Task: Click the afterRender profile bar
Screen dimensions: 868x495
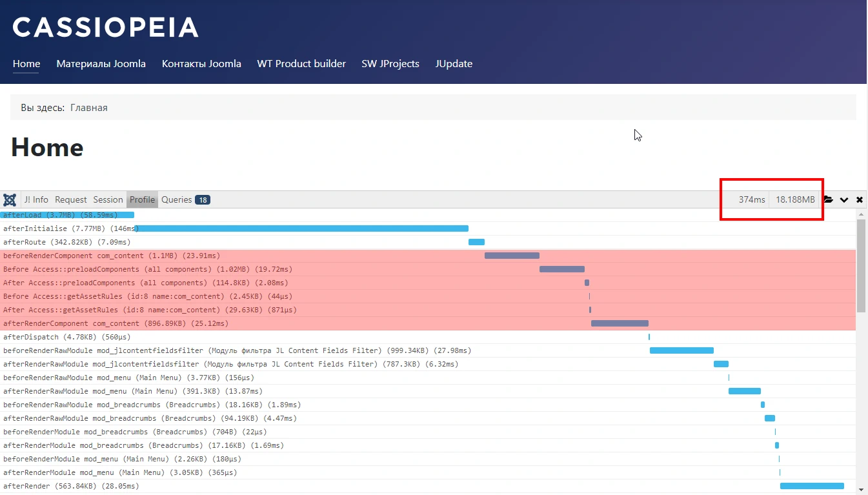Action: [x=812, y=486]
